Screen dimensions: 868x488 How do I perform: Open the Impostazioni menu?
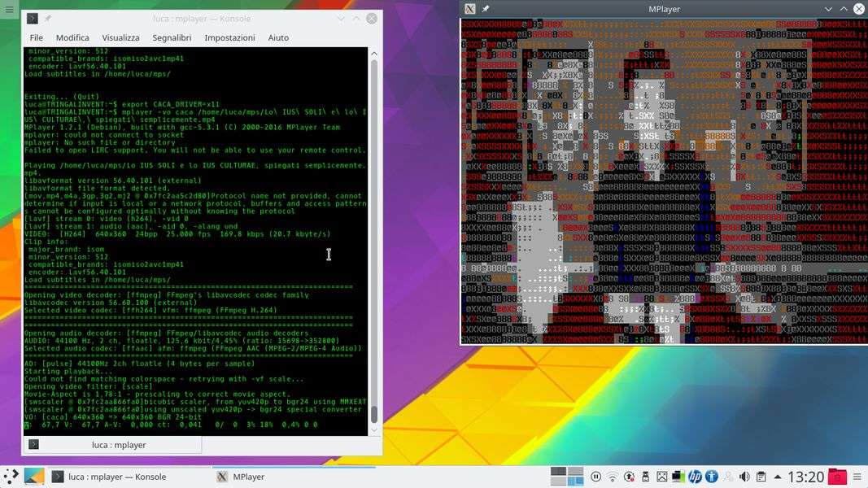tap(229, 37)
